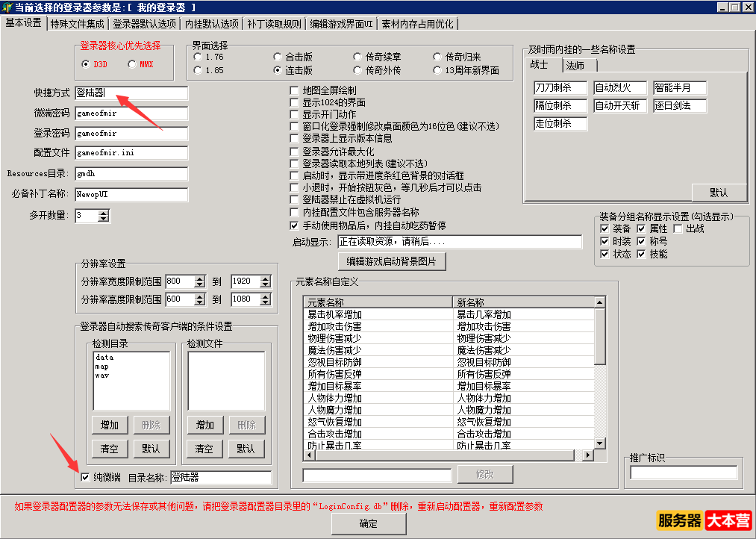Screen dimensions: 756x539
Task: Enable the 地图全屏绘制 checkbox
Action: tap(294, 90)
